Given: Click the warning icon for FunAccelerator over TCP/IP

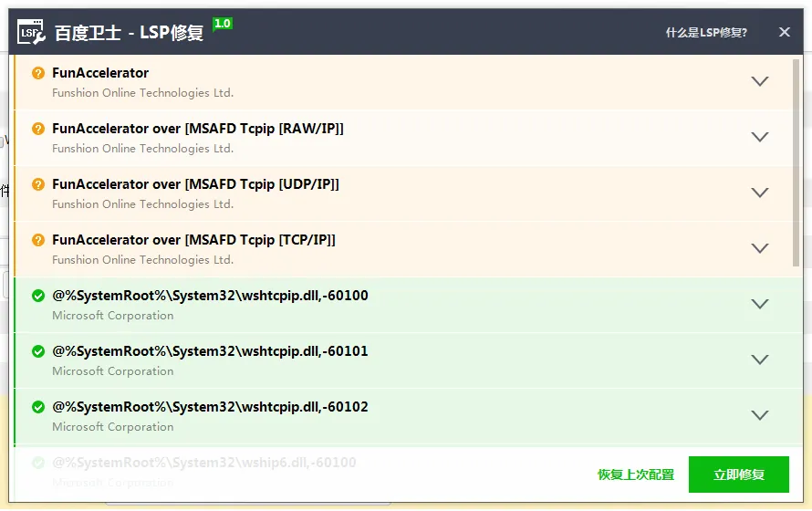Looking at the screenshot, I should [38, 240].
